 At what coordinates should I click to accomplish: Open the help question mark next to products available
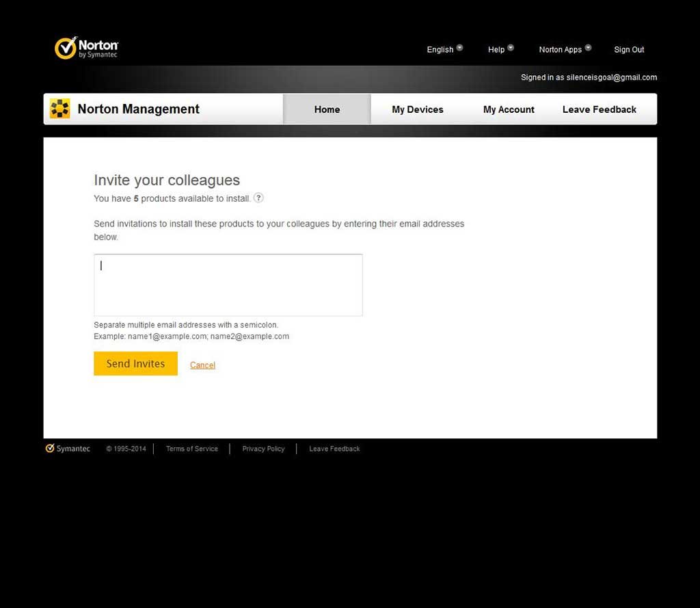(258, 198)
